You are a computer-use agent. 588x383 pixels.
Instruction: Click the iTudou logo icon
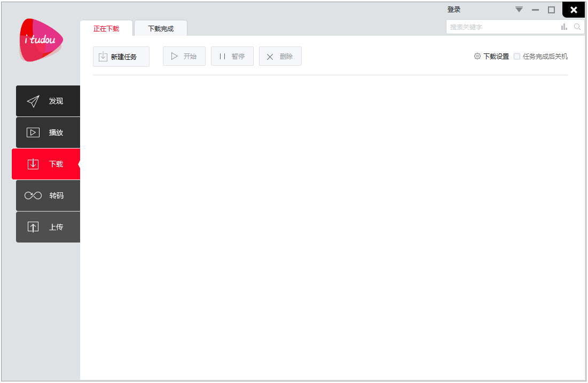pyautogui.click(x=41, y=40)
